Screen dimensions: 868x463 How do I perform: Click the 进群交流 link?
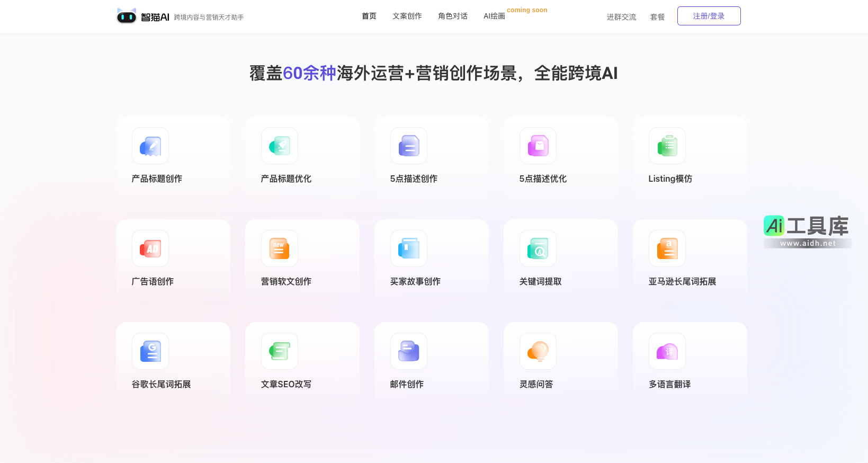[x=621, y=17]
